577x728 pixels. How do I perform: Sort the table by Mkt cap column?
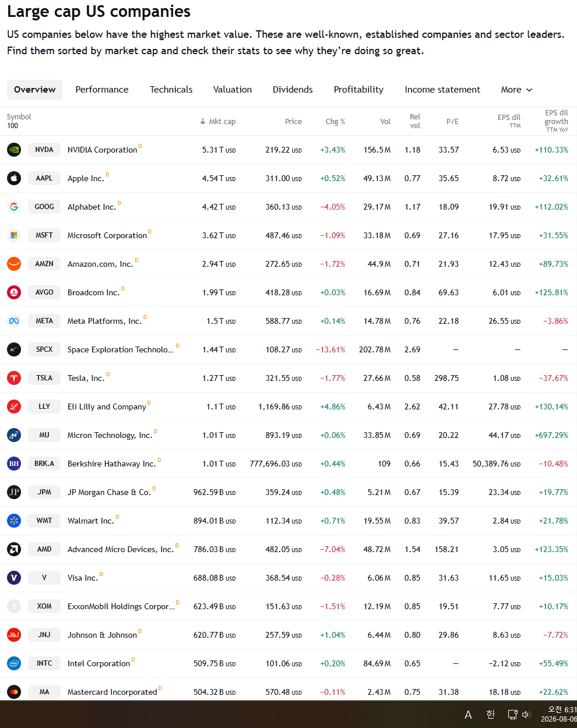click(x=218, y=121)
